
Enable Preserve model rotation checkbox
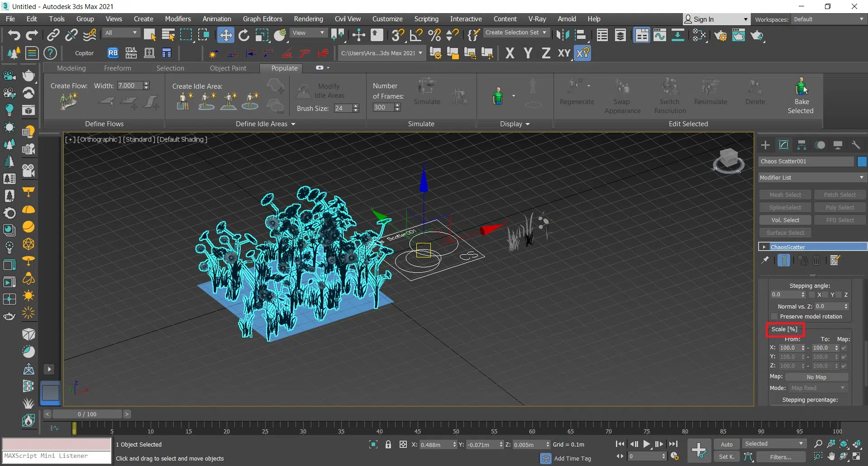coord(774,316)
